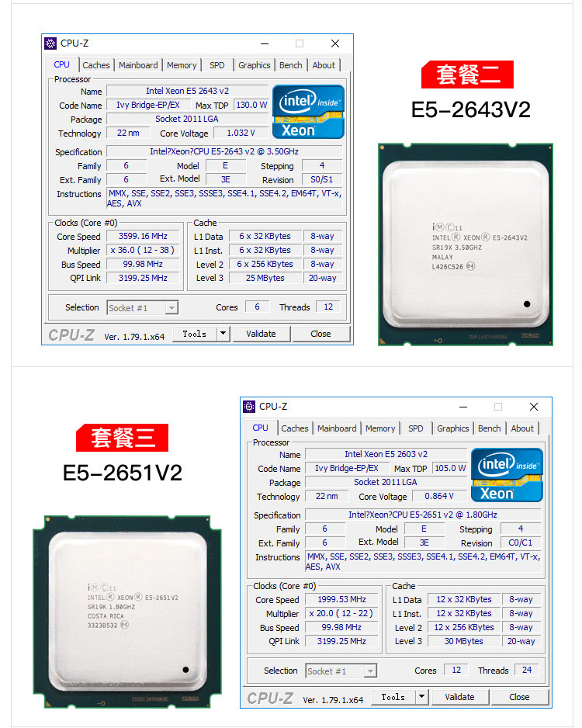Click CPU-Z app icon in lower window title bar
582x728 pixels.
tap(249, 406)
